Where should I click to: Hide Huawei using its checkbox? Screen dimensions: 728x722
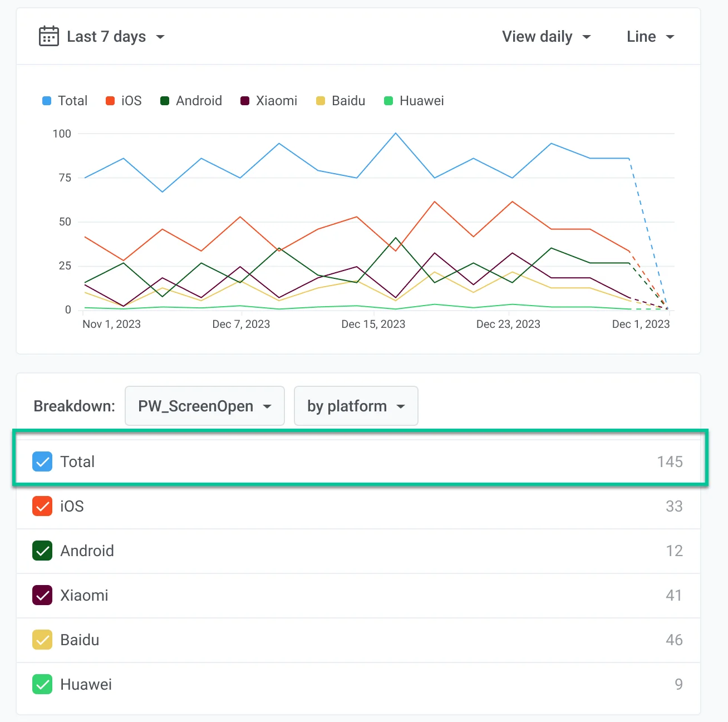point(42,684)
